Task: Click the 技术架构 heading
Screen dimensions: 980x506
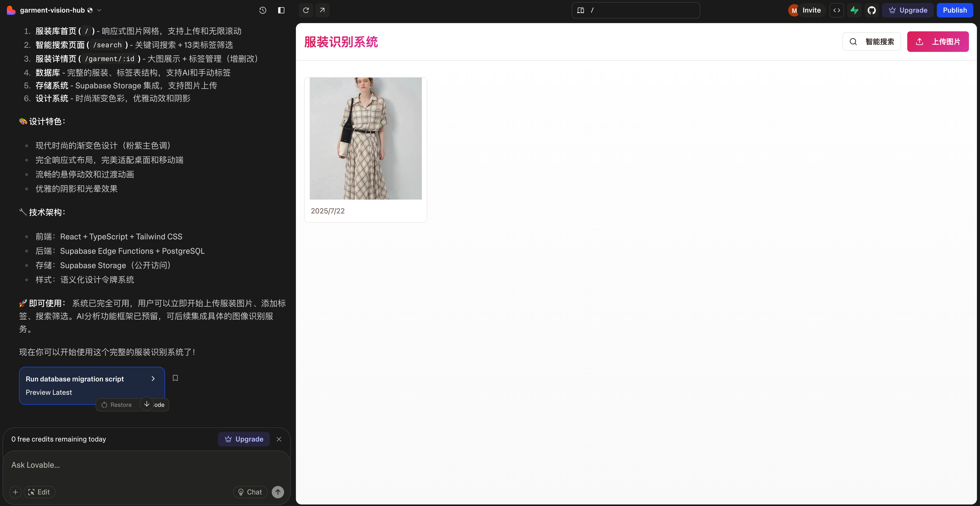Action: [x=42, y=212]
